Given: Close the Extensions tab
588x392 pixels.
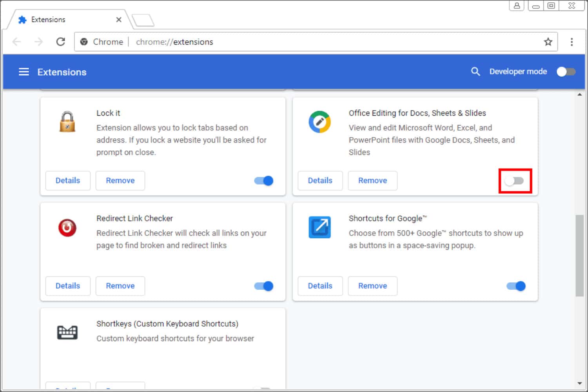Looking at the screenshot, I should click(119, 20).
